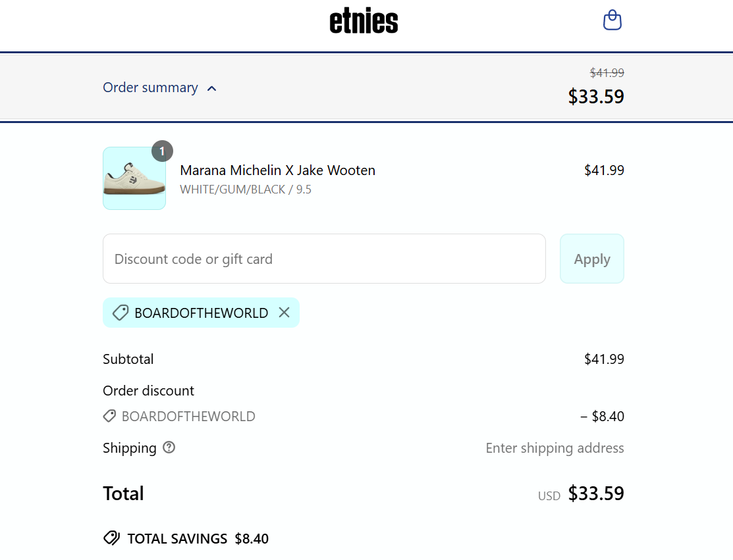This screenshot has width=733, height=560.
Task: Collapse the Order summary chevron
Action: [212, 88]
